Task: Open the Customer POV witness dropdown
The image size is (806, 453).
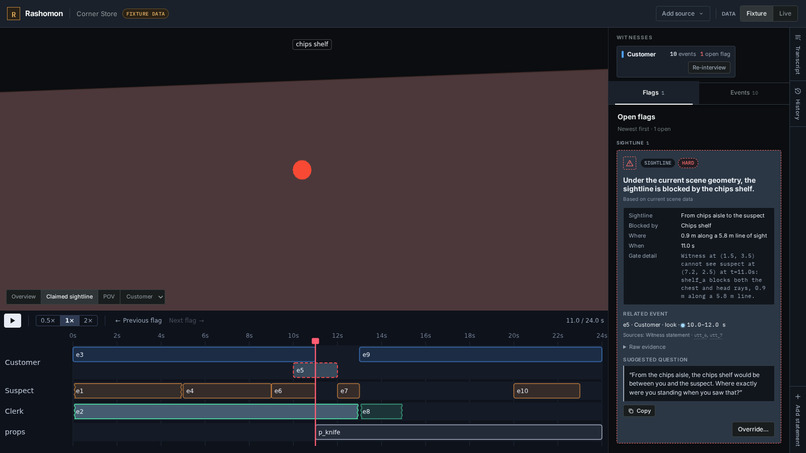Action: click(x=143, y=297)
